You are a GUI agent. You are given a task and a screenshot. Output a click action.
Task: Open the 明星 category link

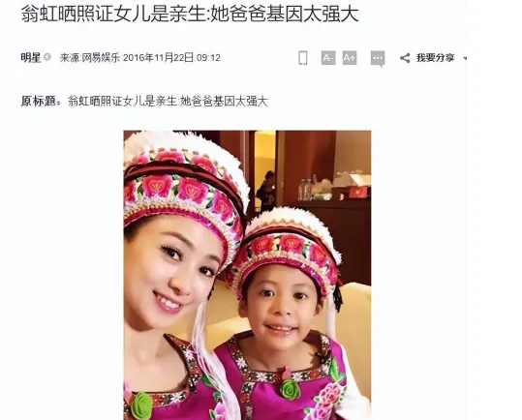point(31,57)
